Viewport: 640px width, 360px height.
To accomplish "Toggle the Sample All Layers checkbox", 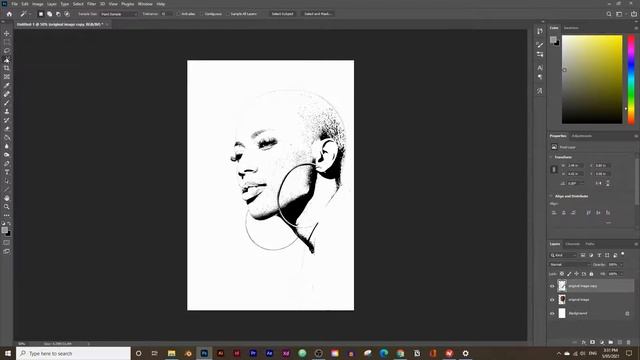I will tap(228, 14).
